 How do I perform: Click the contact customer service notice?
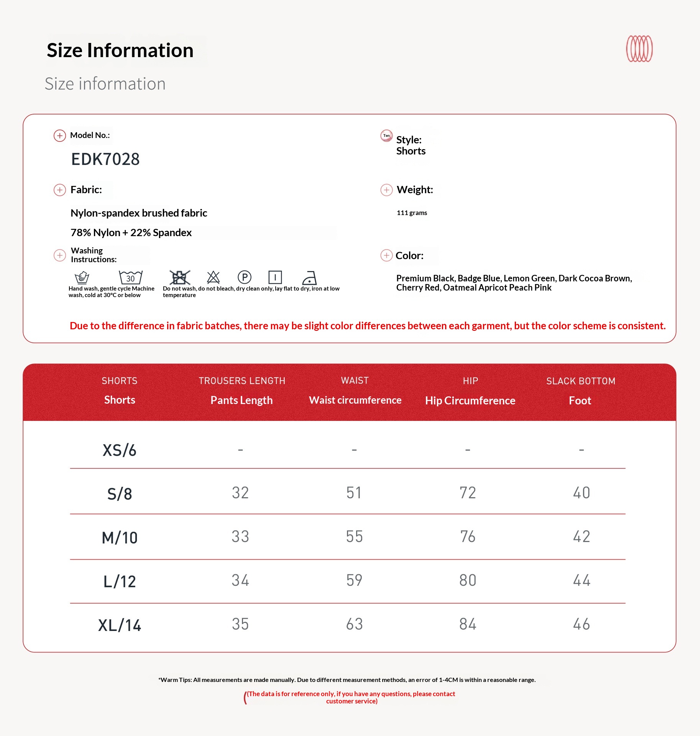[x=351, y=697]
